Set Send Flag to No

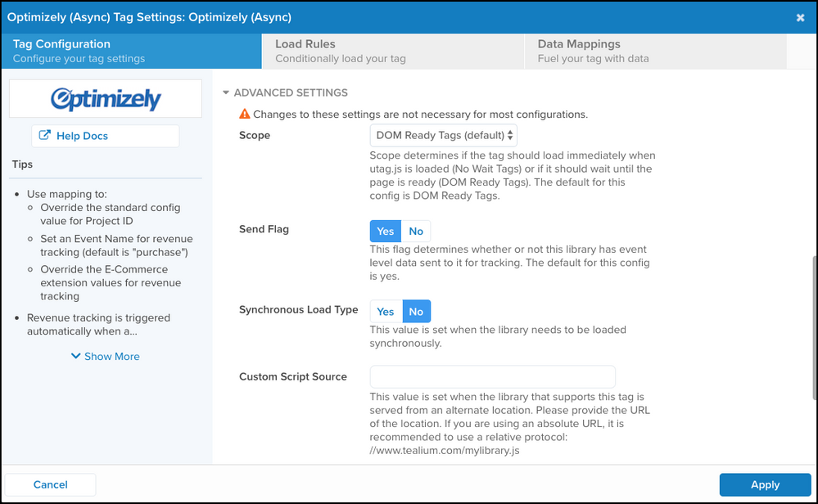416,232
